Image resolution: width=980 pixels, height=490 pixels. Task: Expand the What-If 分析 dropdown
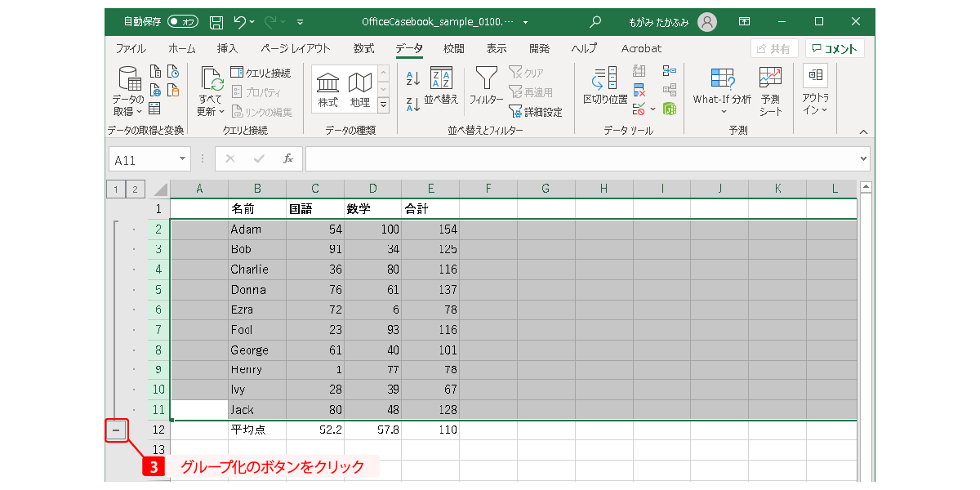(x=722, y=90)
